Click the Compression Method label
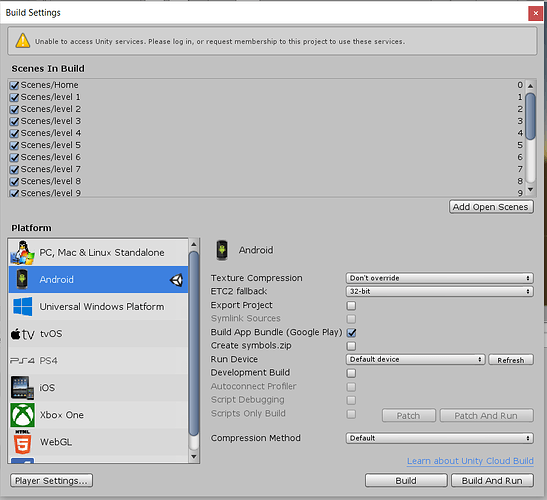 255,438
